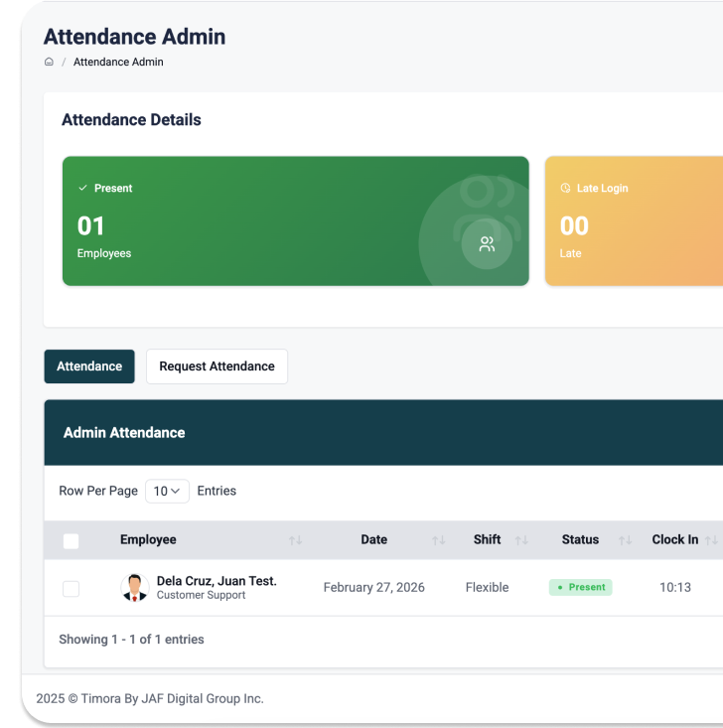Image resolution: width=723 pixels, height=728 pixels.
Task: Click the employees icon on Present card
Action: pos(487,243)
